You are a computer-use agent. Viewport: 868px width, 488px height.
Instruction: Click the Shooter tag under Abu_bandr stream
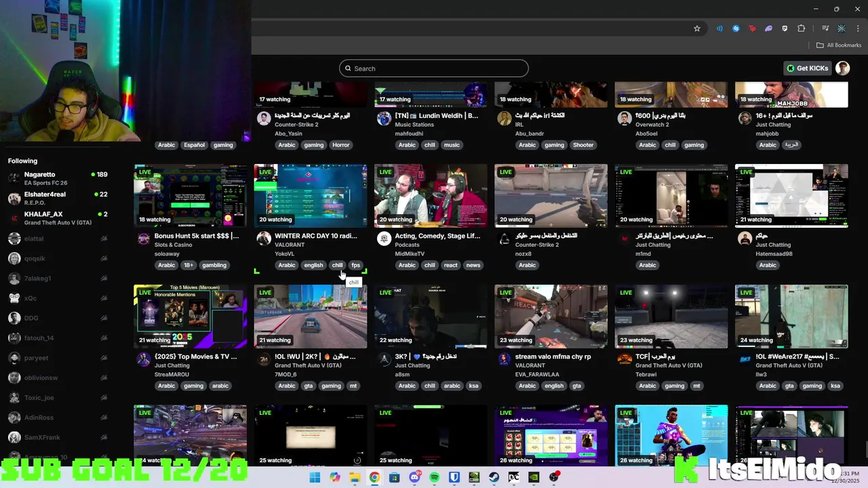click(x=583, y=145)
